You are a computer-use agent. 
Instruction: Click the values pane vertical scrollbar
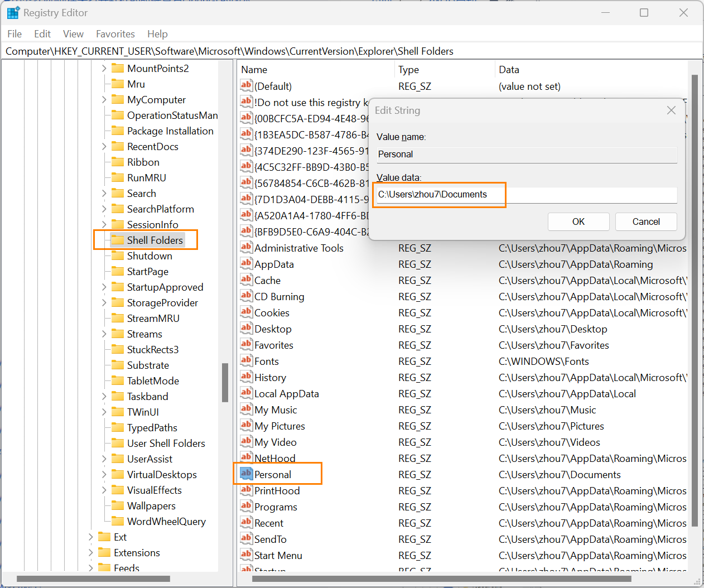click(x=695, y=300)
